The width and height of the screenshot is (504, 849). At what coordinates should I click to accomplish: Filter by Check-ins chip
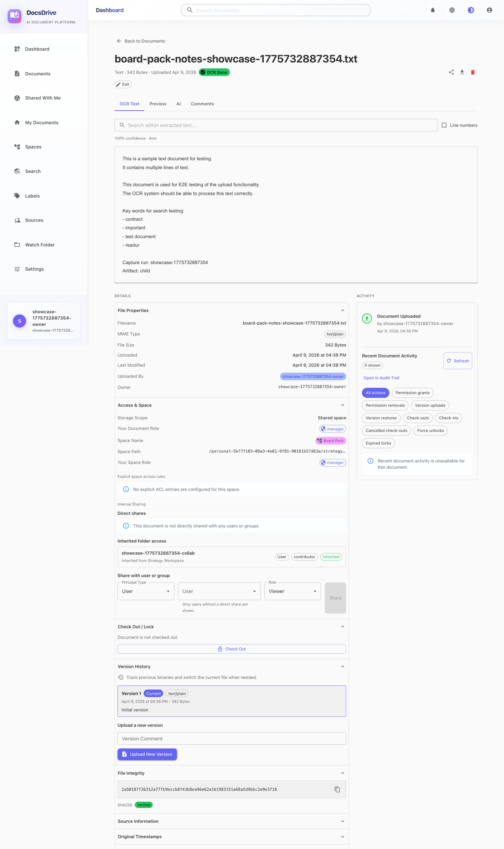pyautogui.click(x=448, y=418)
